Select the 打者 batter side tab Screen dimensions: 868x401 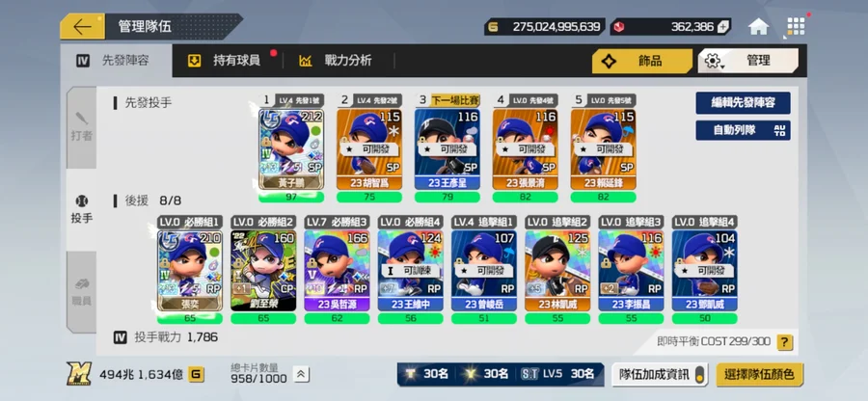pyautogui.click(x=81, y=128)
